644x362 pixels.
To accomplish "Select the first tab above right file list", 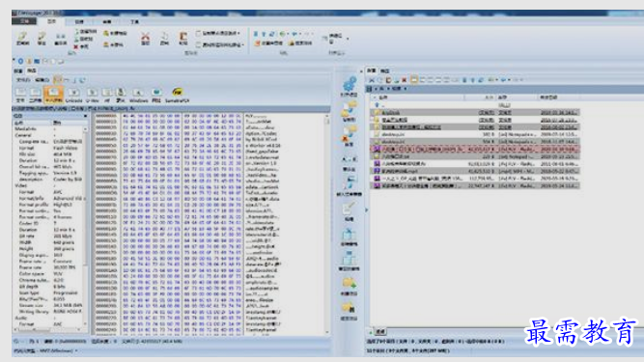I will (x=372, y=70).
